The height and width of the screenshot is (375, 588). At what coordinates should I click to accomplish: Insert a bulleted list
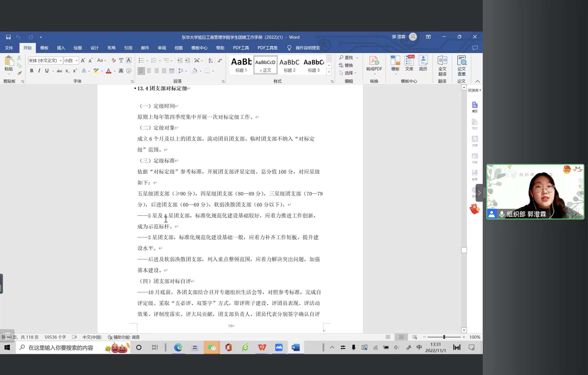[141, 60]
